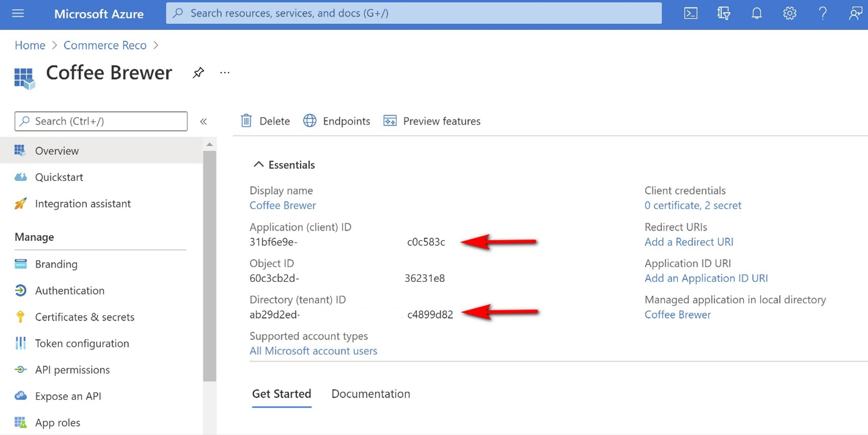
Task: Click the Overview icon in sidebar
Action: pos(20,150)
